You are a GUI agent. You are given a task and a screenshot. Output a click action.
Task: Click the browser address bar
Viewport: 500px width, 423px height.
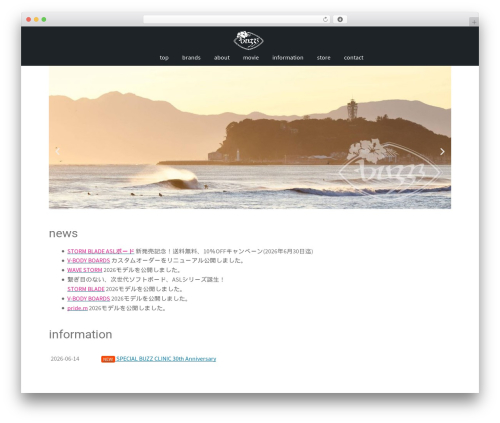point(237,19)
